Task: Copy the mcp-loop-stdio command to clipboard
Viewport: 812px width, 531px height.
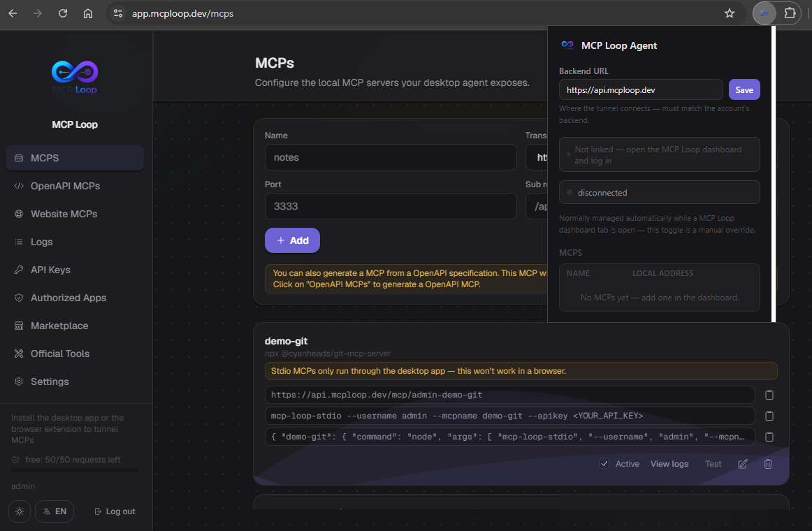Action: click(x=769, y=416)
